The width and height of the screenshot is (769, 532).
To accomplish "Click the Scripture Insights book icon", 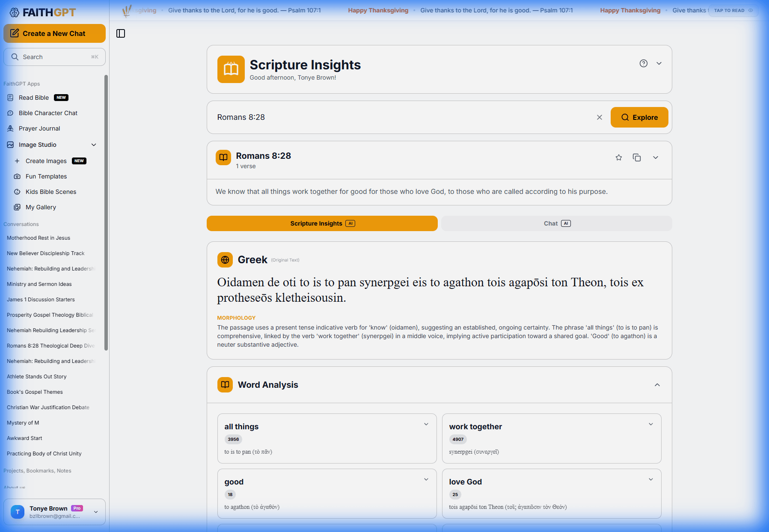I will [x=231, y=69].
